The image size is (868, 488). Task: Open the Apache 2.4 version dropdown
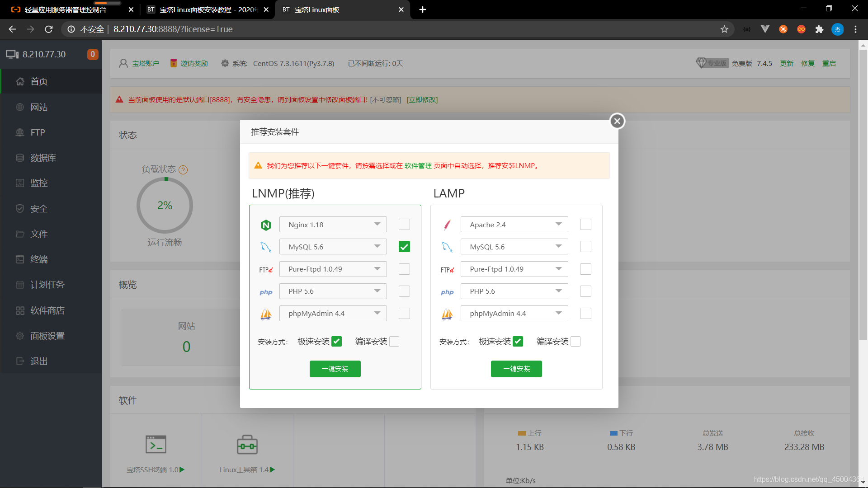(x=514, y=225)
